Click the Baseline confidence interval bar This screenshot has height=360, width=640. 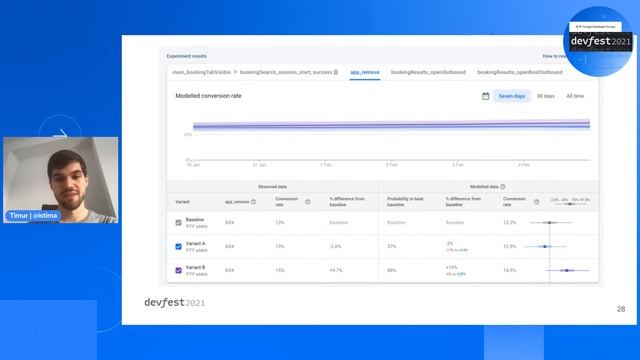pyautogui.click(x=550, y=222)
